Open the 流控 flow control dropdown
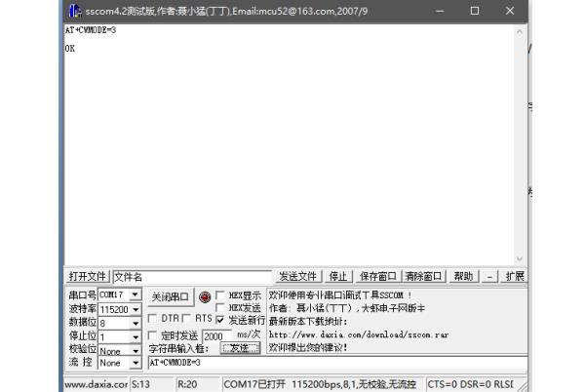Screen dimensions: 585x392 coord(136,363)
